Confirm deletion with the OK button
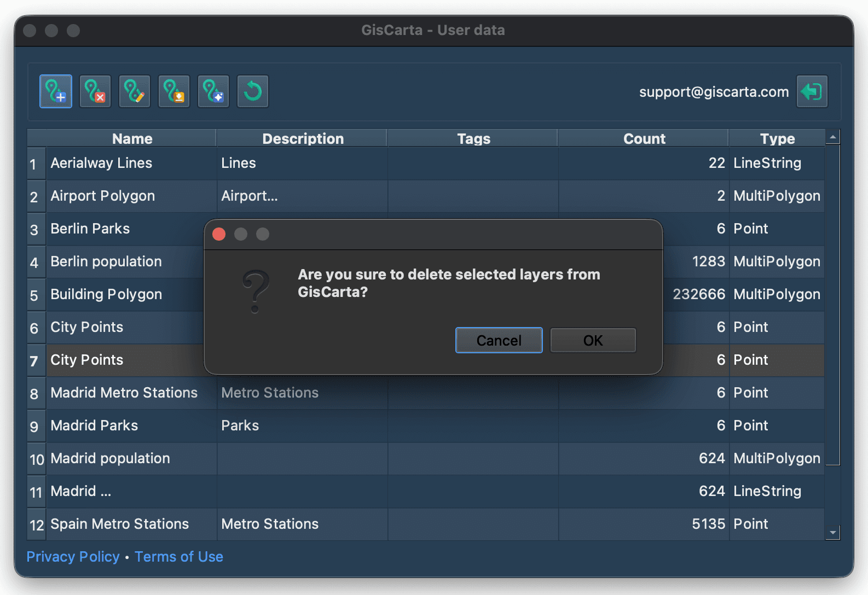The width and height of the screenshot is (868, 595). pyautogui.click(x=593, y=340)
